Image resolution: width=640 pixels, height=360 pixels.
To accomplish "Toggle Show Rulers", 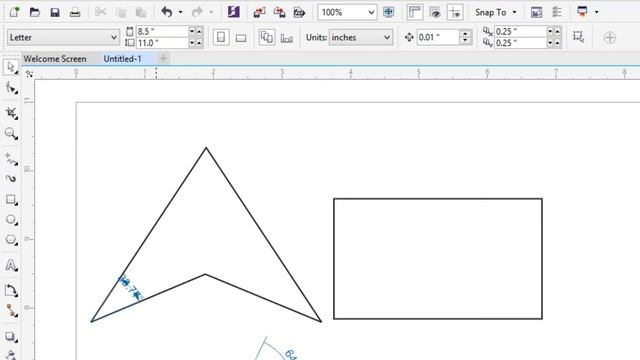I will click(x=415, y=12).
